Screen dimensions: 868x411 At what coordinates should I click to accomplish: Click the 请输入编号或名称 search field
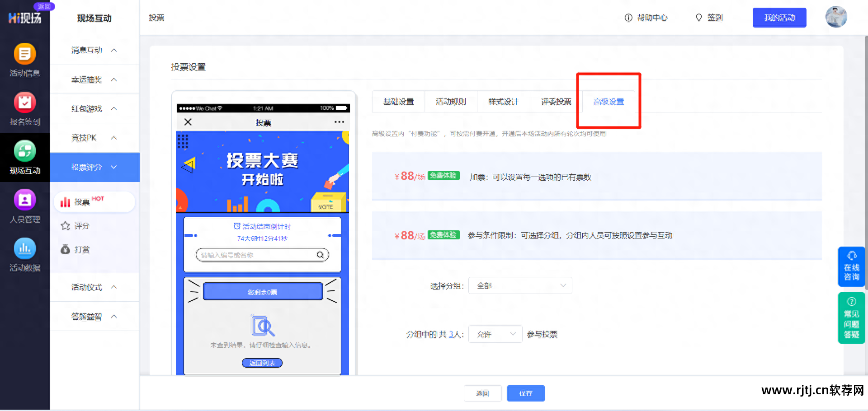261,254
